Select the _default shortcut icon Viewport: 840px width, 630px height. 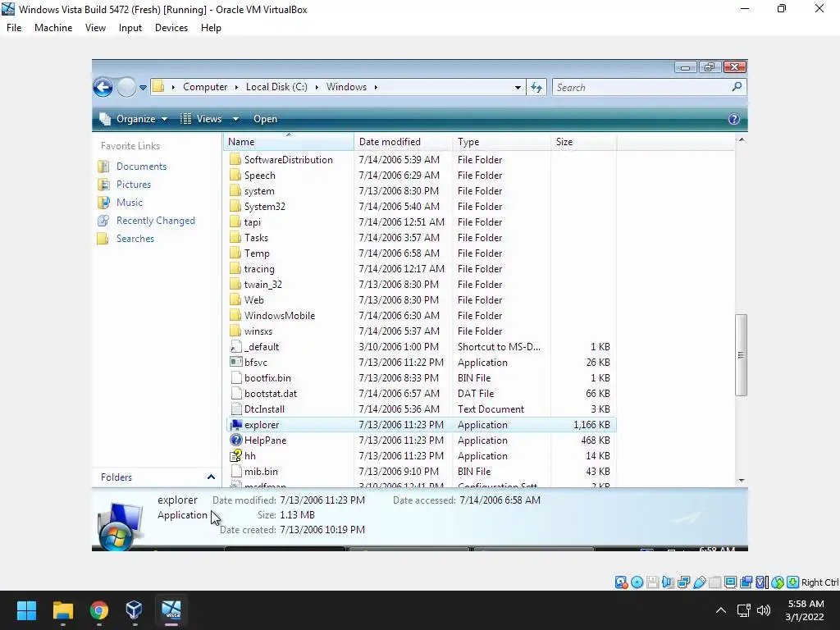tap(236, 347)
